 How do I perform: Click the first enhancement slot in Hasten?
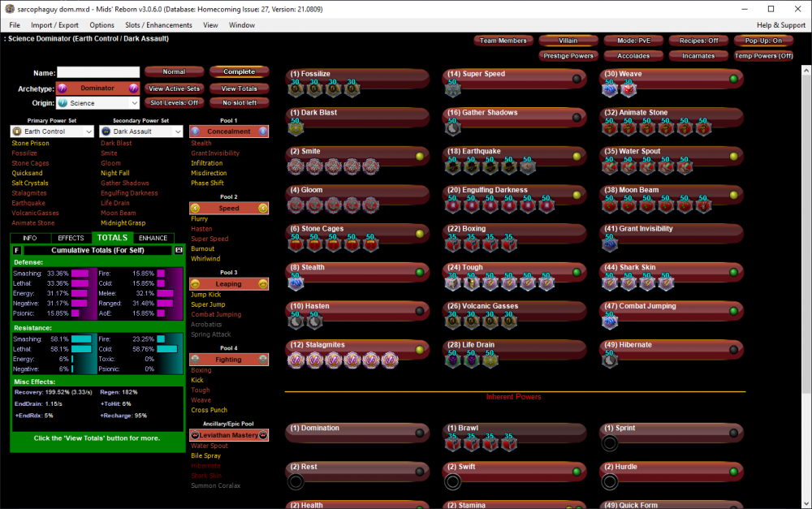[x=296, y=321]
